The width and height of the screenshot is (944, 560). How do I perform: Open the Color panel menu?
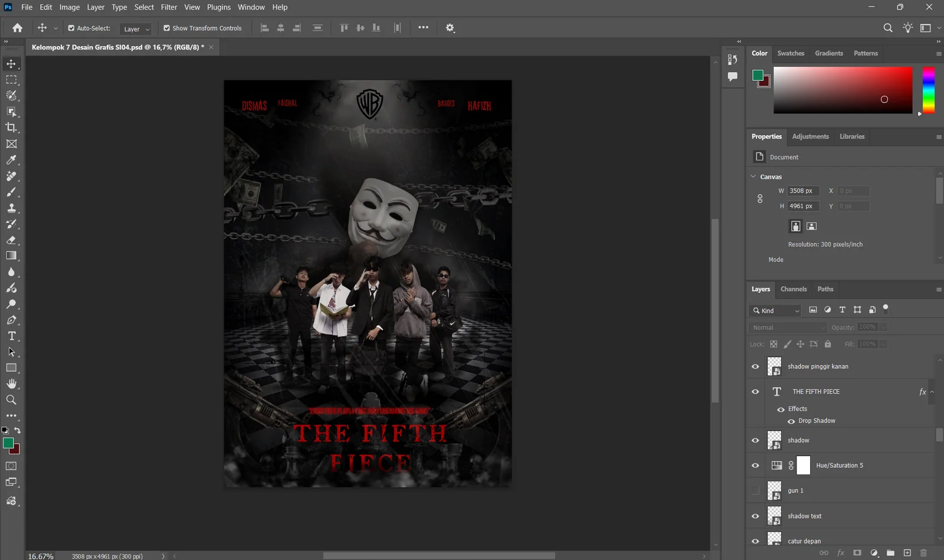coord(939,54)
